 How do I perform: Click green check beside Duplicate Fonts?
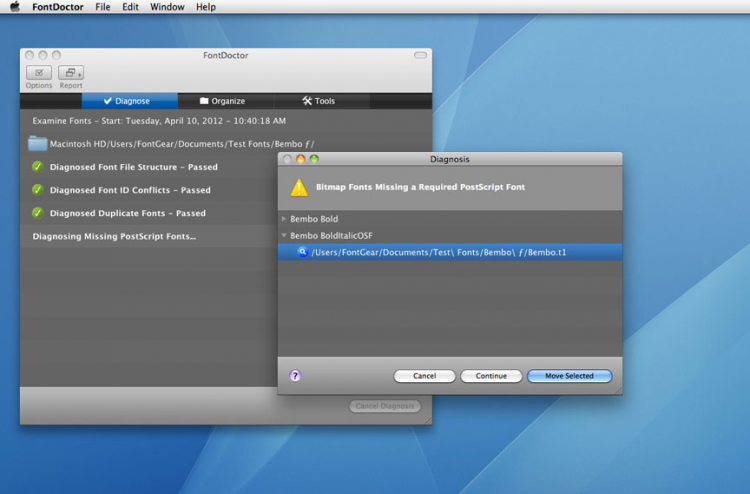tap(38, 213)
